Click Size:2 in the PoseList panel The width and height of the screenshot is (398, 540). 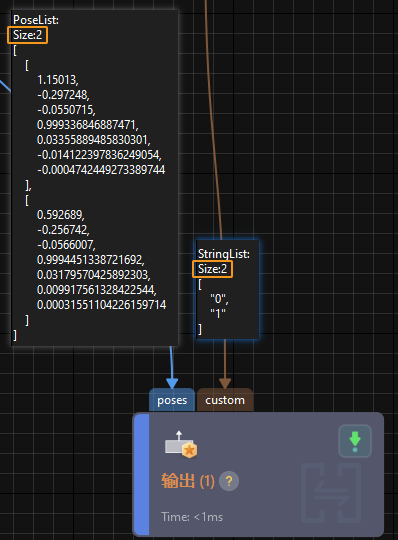click(x=28, y=35)
